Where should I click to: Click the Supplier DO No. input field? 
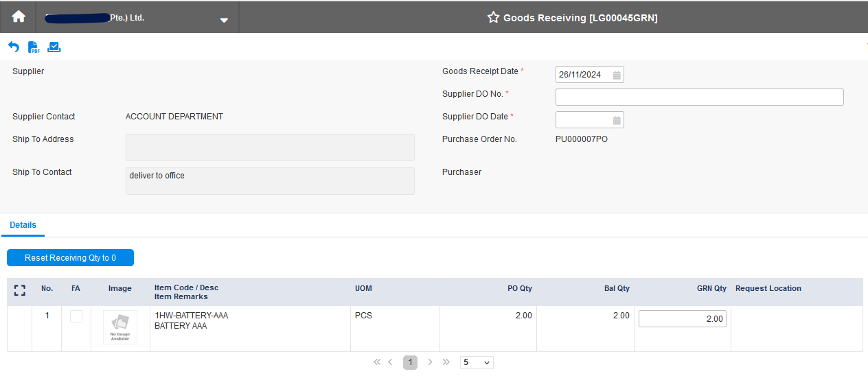click(699, 97)
